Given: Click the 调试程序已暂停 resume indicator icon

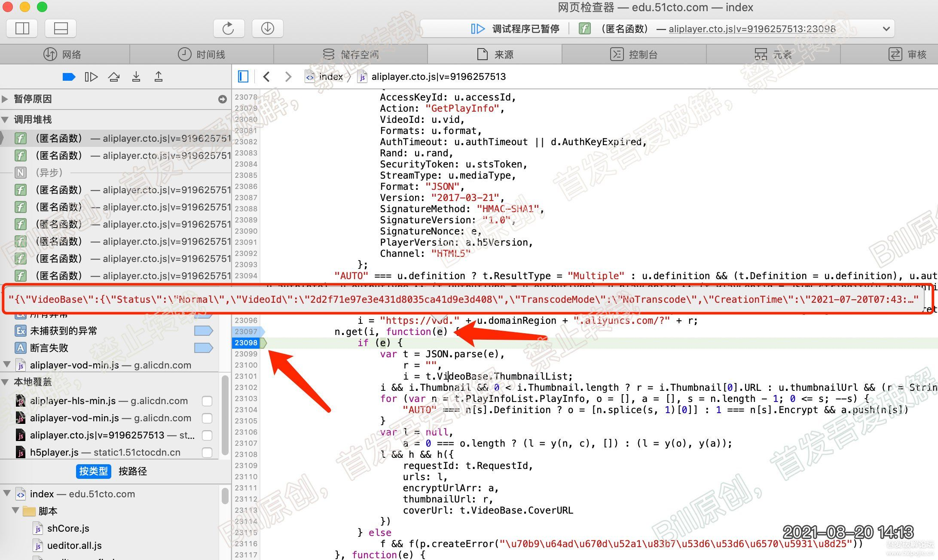Looking at the screenshot, I should pos(477,29).
